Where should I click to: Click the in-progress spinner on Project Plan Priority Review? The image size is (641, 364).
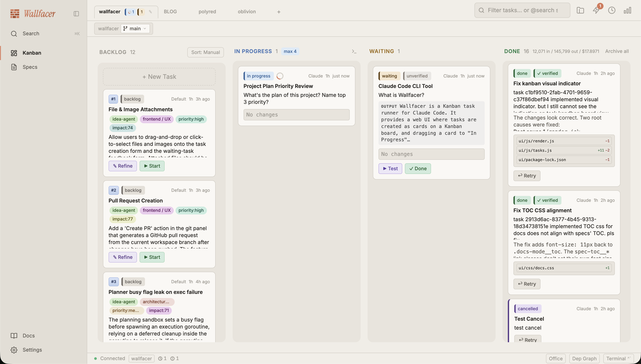(x=280, y=76)
